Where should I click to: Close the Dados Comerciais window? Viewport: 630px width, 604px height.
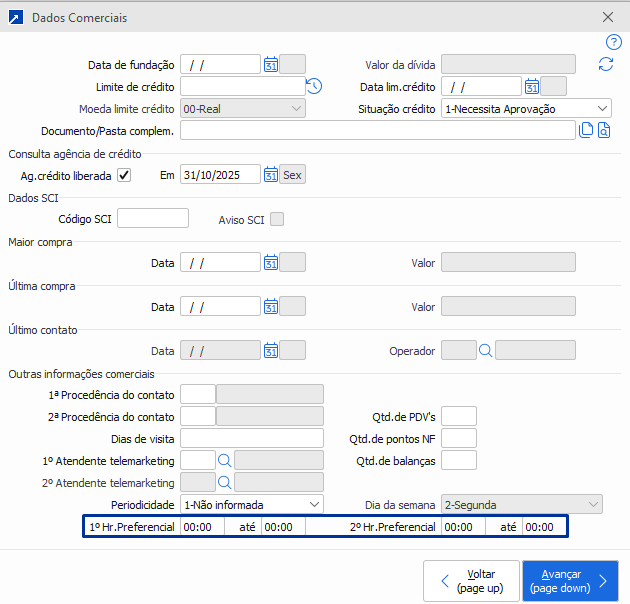[x=607, y=17]
